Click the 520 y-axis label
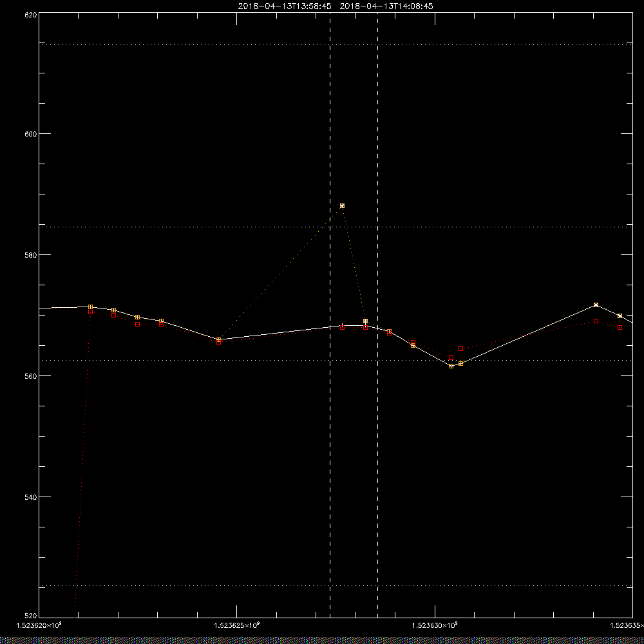The width and height of the screenshot is (644, 644). click(31, 616)
